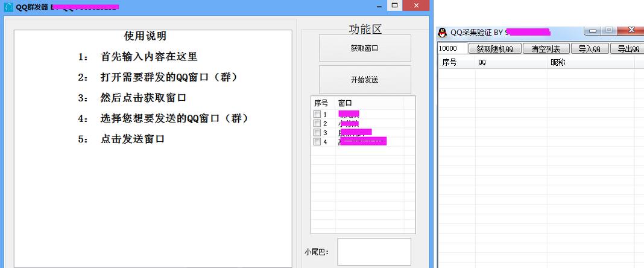Image resolution: width=644 pixels, height=268 pixels.
Task: Click the 导出QQ button
Action: tap(628, 48)
